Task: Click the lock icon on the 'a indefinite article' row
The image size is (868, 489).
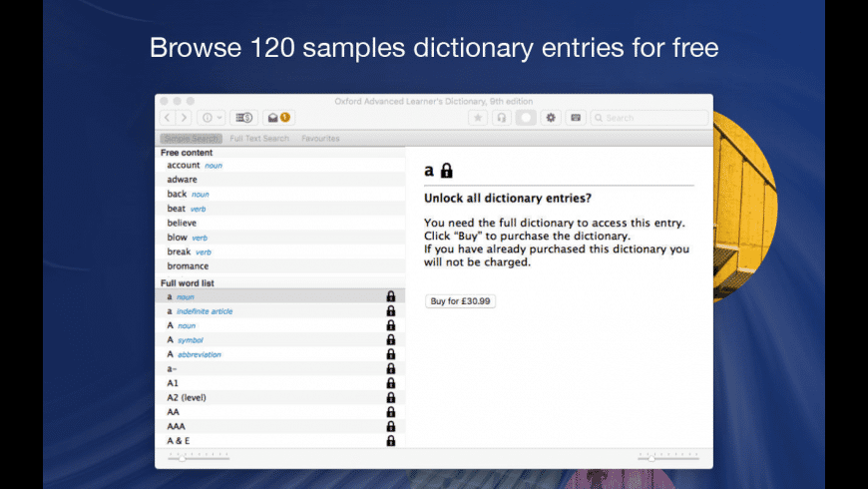Action: tap(391, 310)
